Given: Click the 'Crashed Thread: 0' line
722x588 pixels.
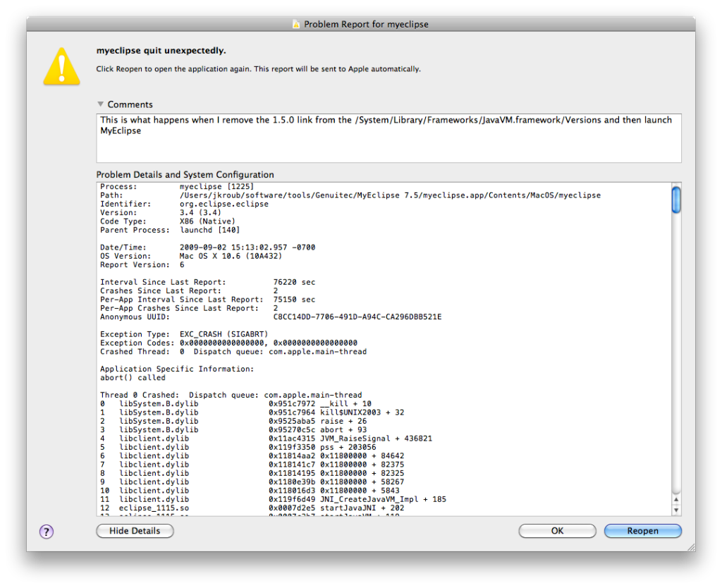Looking at the screenshot, I should [233, 352].
